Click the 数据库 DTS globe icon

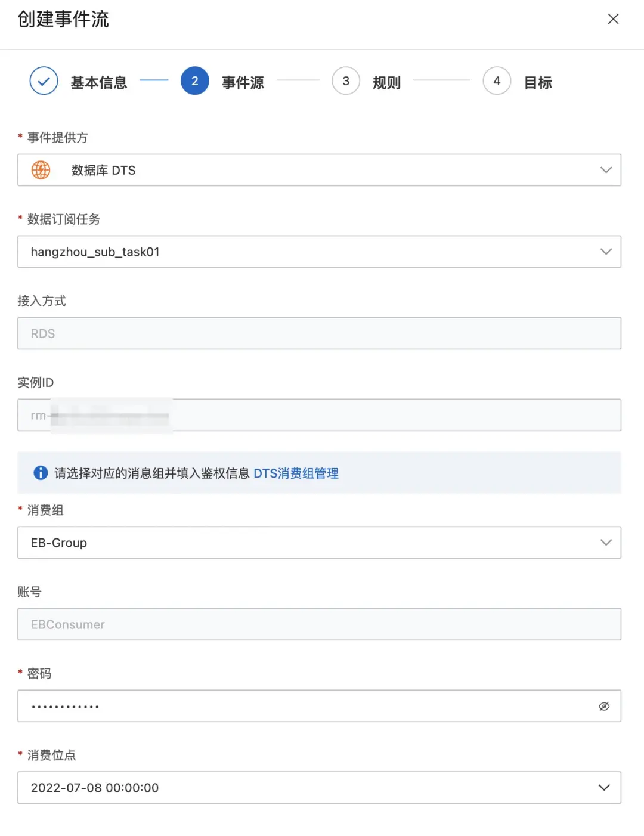(41, 170)
